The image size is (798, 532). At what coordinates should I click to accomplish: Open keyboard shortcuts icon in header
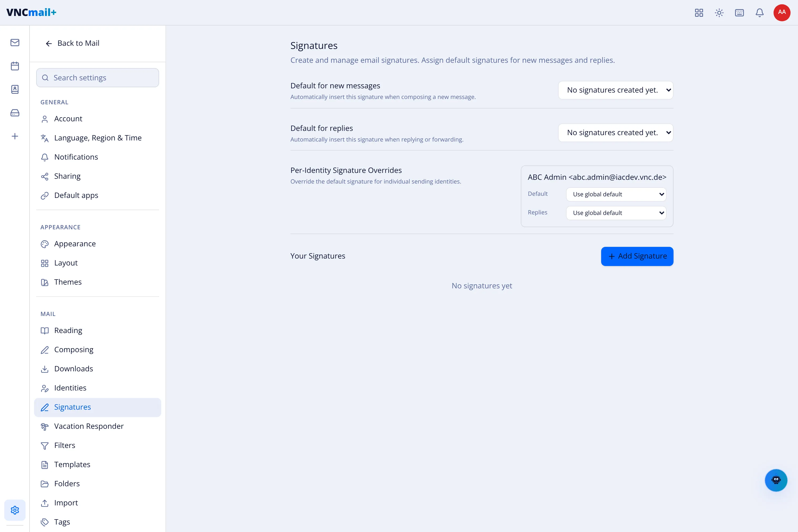coord(739,13)
